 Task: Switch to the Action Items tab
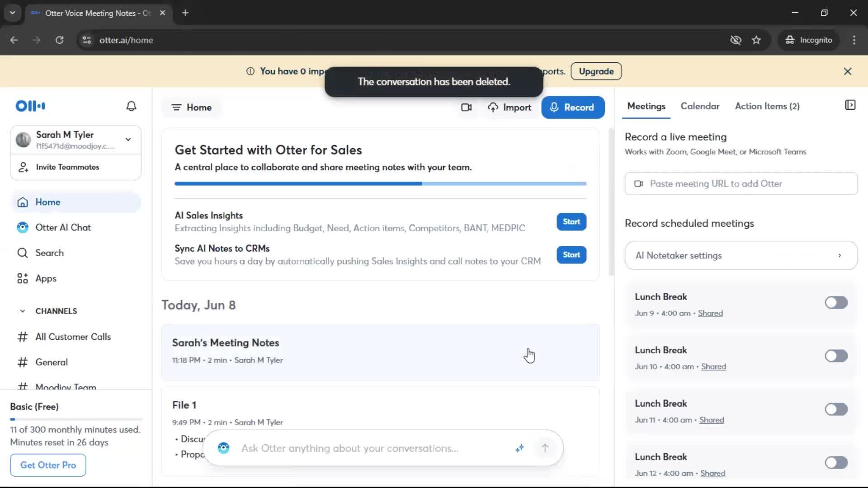(x=767, y=106)
